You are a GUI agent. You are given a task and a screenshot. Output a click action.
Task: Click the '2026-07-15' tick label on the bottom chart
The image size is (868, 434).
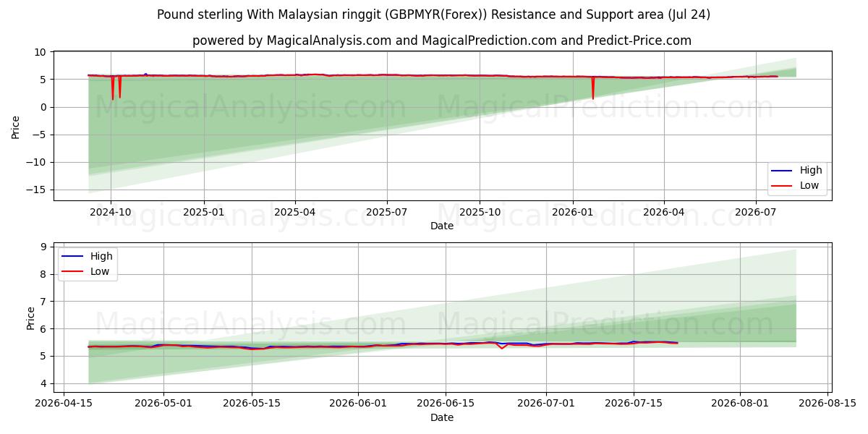634,404
